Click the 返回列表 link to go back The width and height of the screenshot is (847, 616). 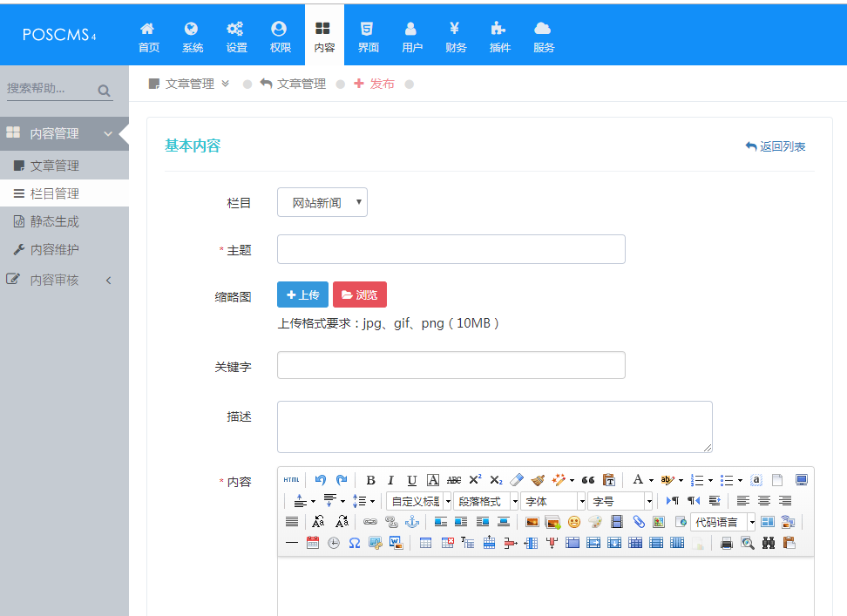[x=776, y=147]
